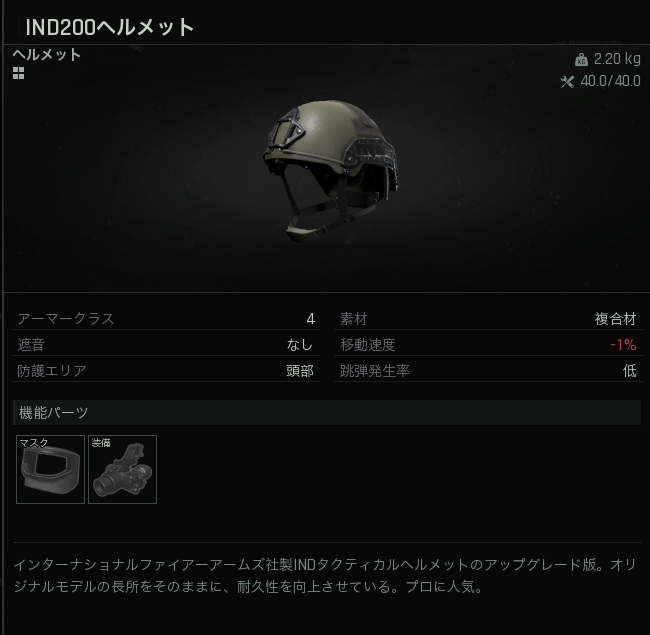Click the 防護エリア stat row

(165, 371)
